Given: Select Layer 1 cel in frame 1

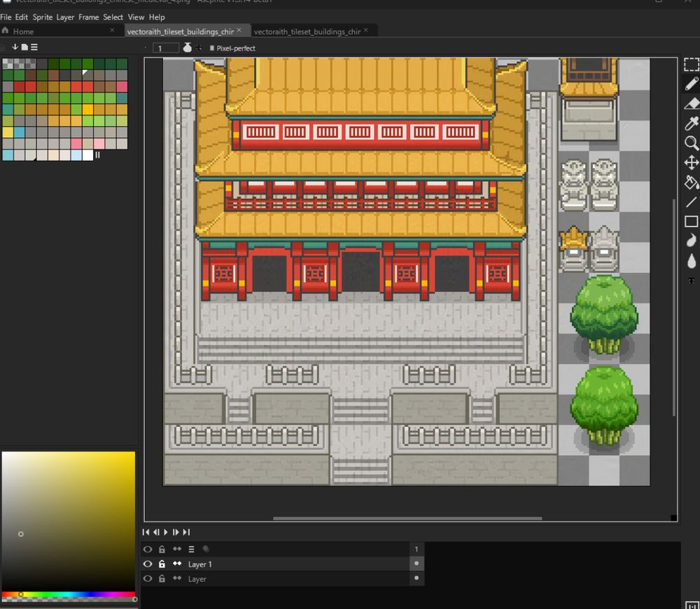Looking at the screenshot, I should point(416,563).
